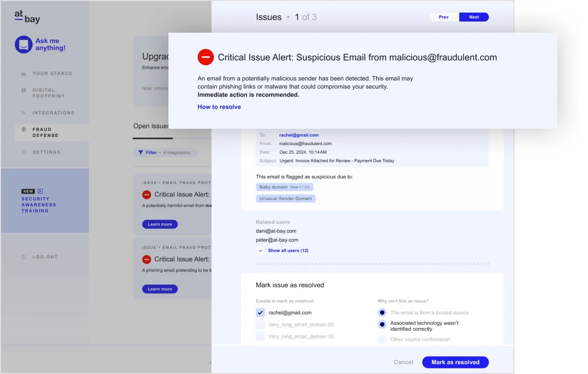Click the red critical alert icon in popup
The width and height of the screenshot is (588, 374).
click(x=206, y=57)
